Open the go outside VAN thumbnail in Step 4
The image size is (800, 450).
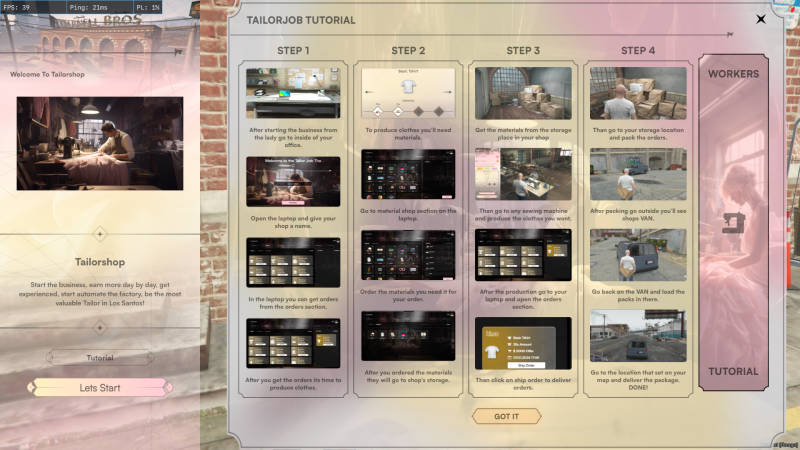point(638,174)
